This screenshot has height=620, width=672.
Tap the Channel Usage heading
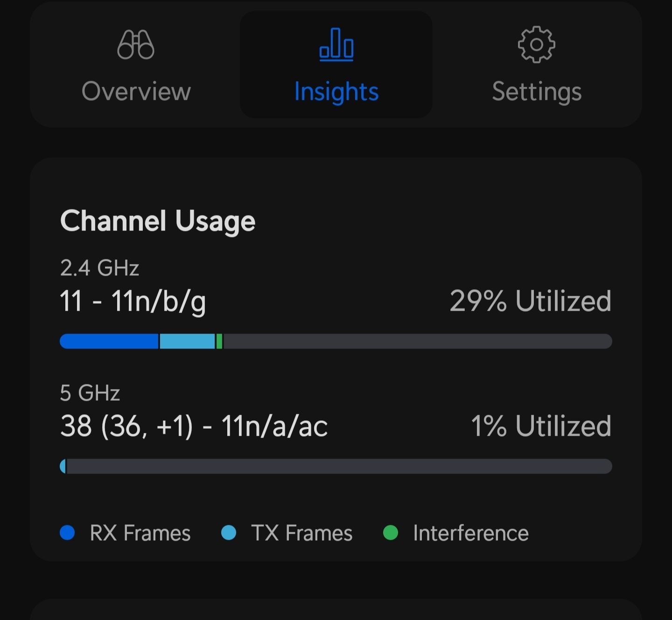click(158, 221)
